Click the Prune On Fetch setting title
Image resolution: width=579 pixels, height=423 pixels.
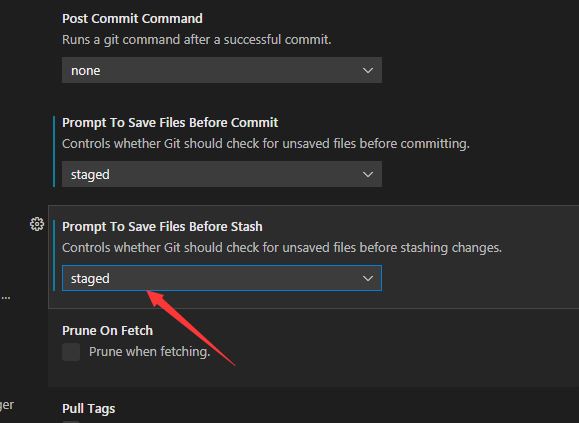(x=107, y=331)
